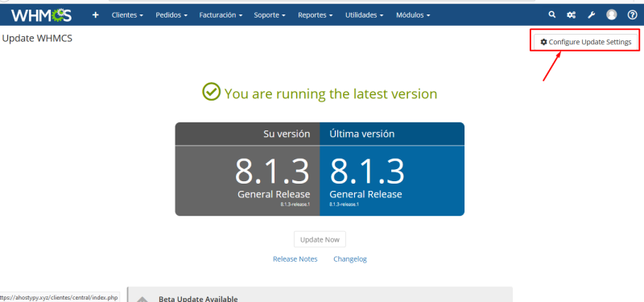Viewport: 644px width, 302px height.
Task: Open the automation gears icon
Action: pos(571,15)
